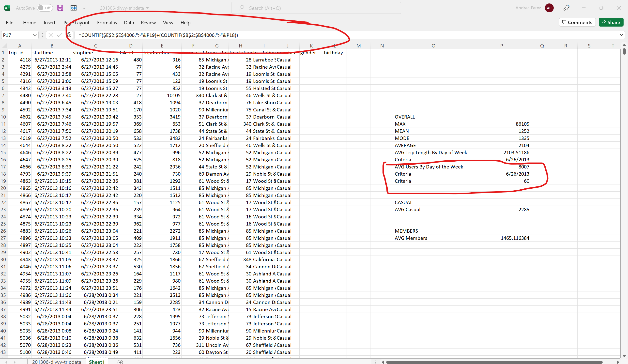The height and width of the screenshot is (364, 628).
Task: Click cell P17 showing 8007
Action: pos(501,167)
